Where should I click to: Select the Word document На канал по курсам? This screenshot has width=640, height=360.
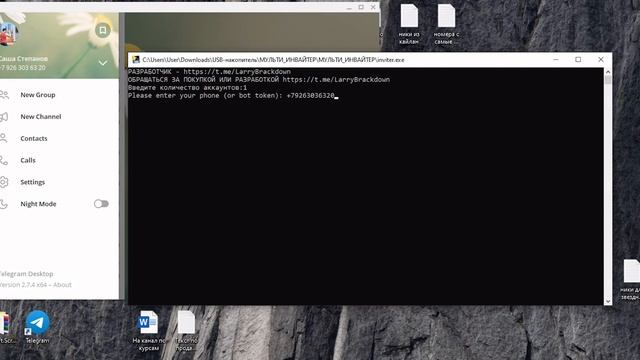148,331
